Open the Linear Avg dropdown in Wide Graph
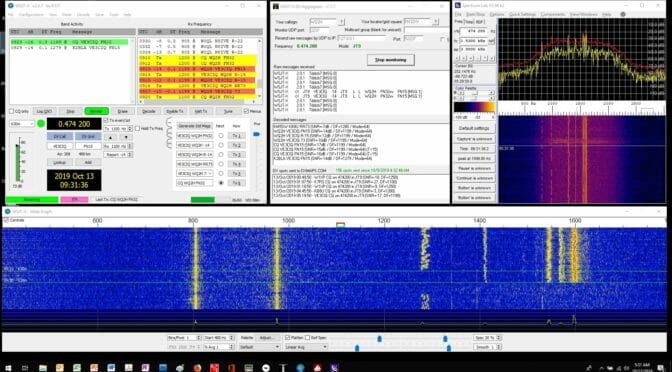672x372 pixels. tap(306, 347)
